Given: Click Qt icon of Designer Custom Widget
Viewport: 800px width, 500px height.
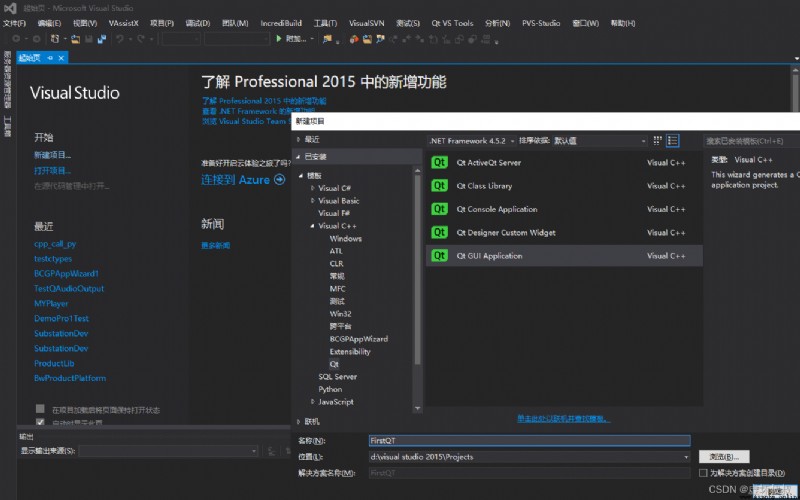Looking at the screenshot, I should coord(439,232).
